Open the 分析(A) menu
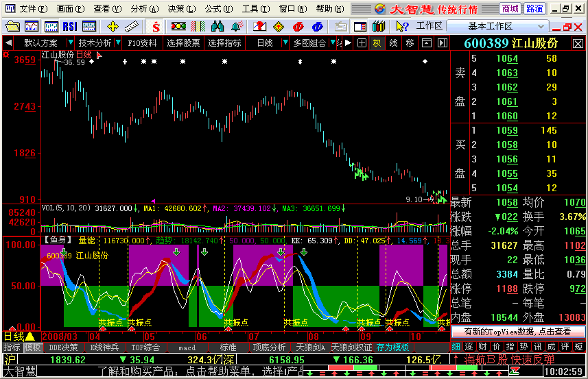588x379 pixels. (x=145, y=9)
